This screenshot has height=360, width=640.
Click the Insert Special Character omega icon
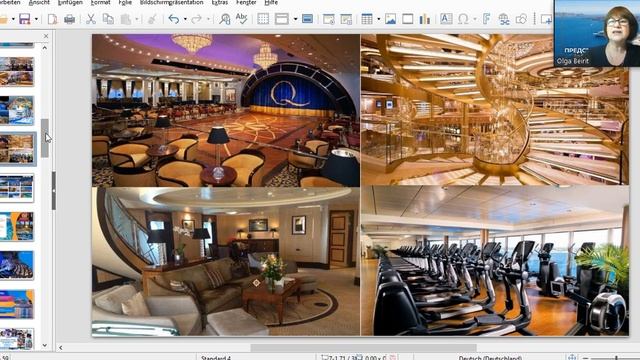[463, 19]
